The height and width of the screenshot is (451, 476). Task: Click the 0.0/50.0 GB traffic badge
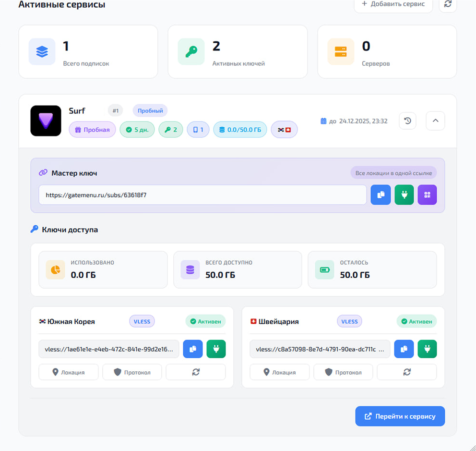point(240,130)
